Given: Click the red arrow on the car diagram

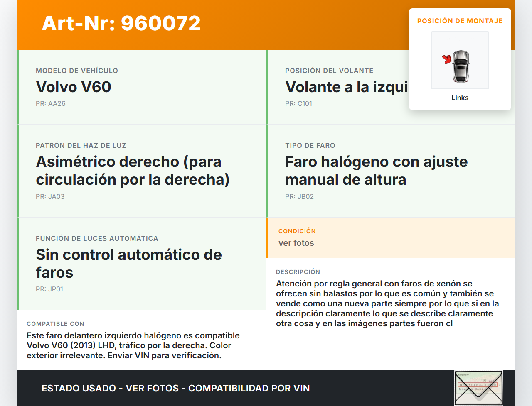Looking at the screenshot, I should tap(447, 59).
